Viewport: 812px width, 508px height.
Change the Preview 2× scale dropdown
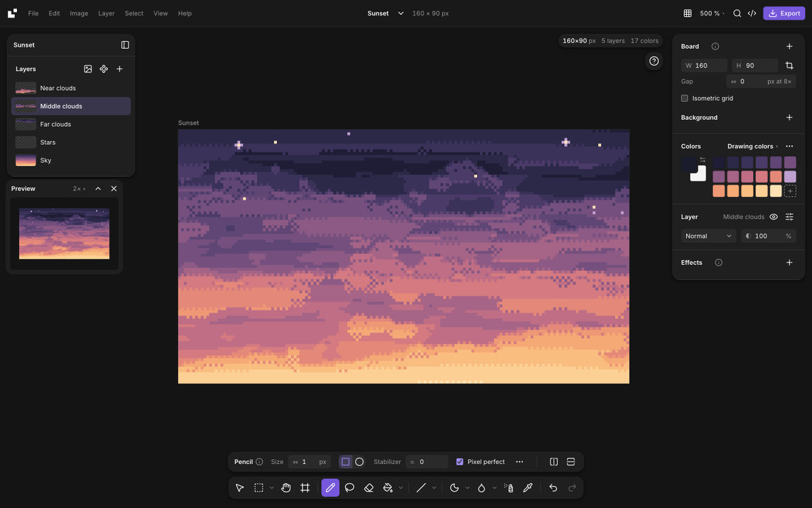(79, 189)
